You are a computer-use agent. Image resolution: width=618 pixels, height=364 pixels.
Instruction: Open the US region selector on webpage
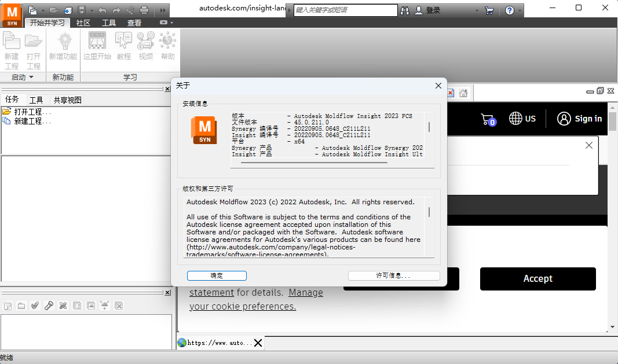[522, 119]
